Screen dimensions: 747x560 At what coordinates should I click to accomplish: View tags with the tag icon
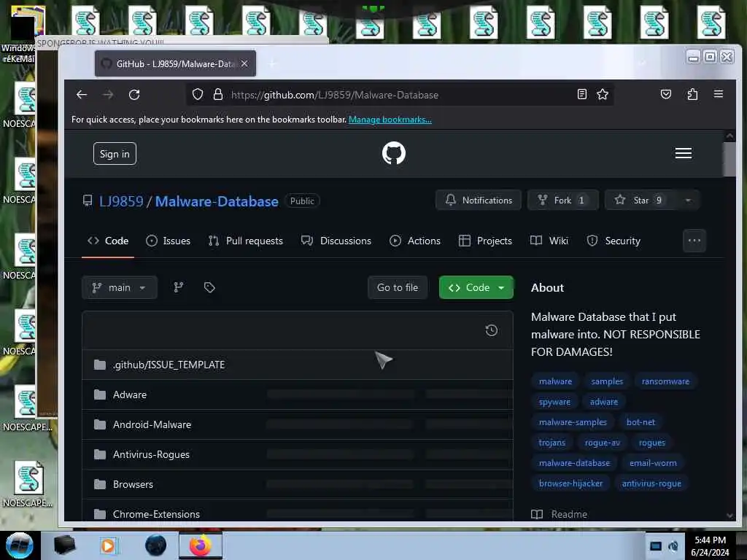click(x=209, y=287)
